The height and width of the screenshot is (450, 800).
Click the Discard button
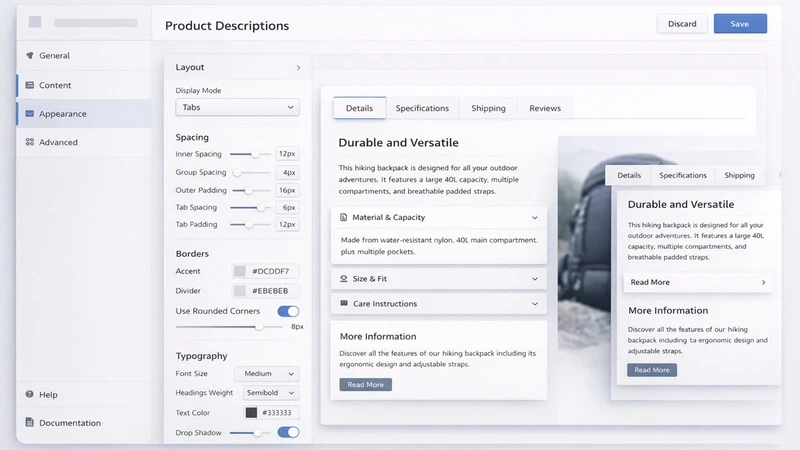tap(682, 23)
